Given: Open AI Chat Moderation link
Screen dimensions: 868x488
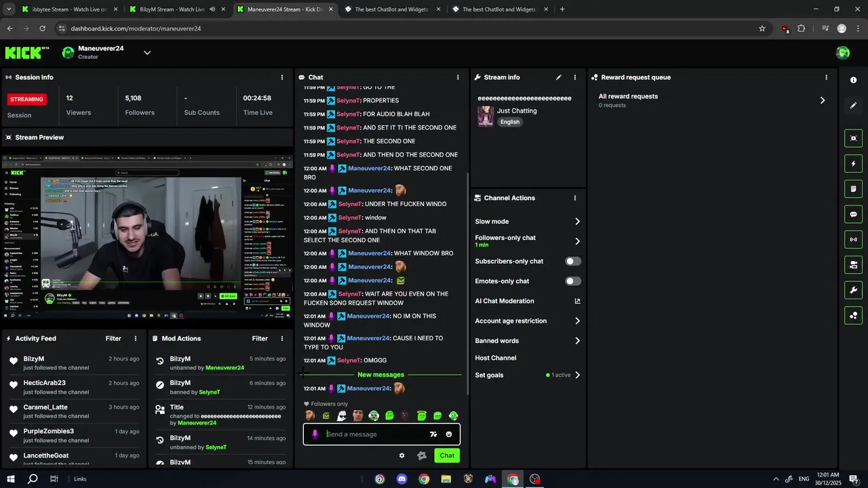Looking at the screenshot, I should (528, 301).
